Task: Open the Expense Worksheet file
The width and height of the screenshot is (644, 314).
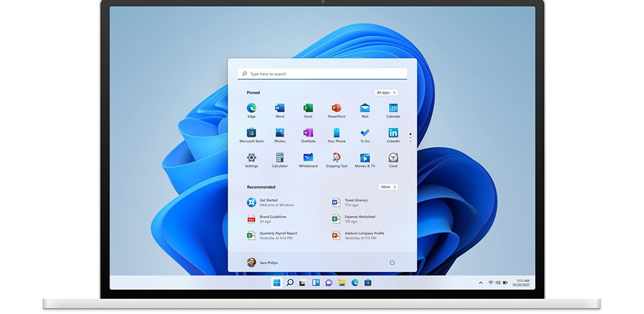Action: (x=353, y=219)
